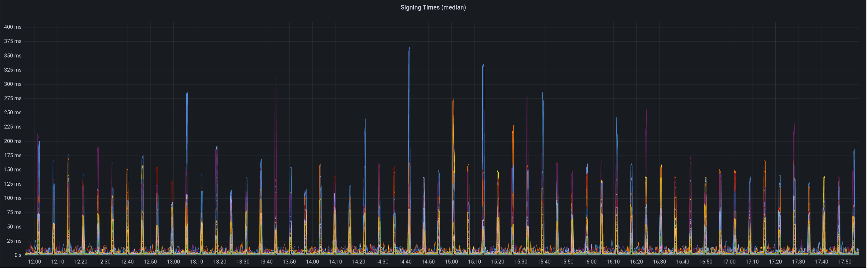
Task: Click the 25 ms y-axis label
Action: pos(14,241)
